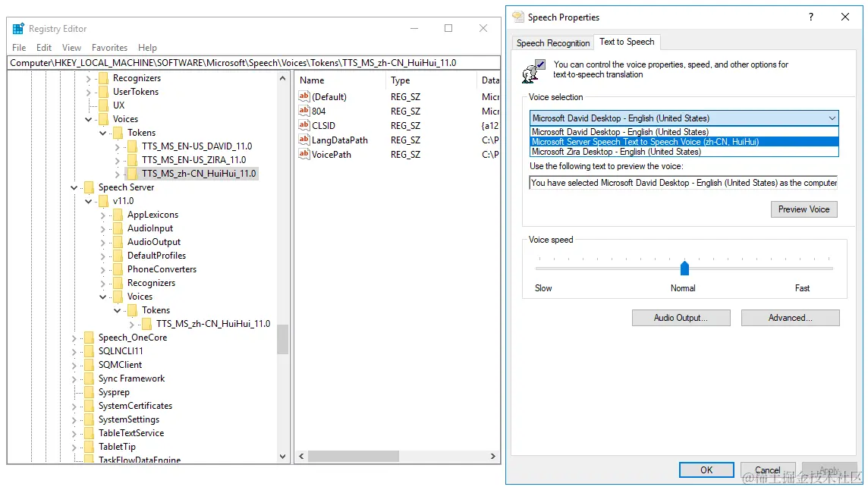Click folder icon of UserTokens key
The height and width of the screenshot is (490, 868).
(x=103, y=92)
